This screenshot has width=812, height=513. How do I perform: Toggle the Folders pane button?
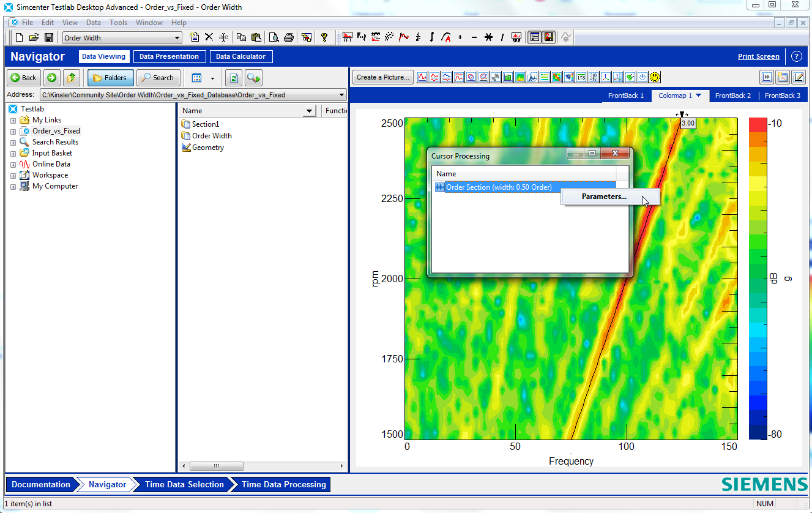coord(110,78)
